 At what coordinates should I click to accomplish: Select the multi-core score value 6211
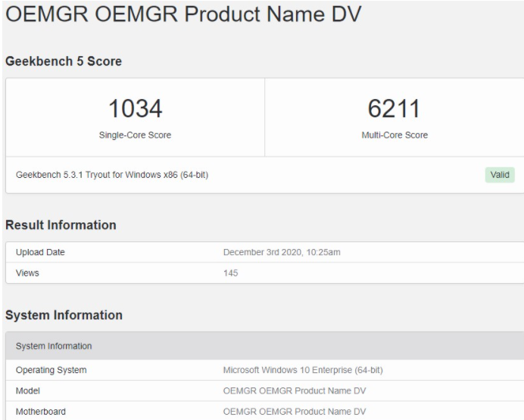[x=394, y=108]
